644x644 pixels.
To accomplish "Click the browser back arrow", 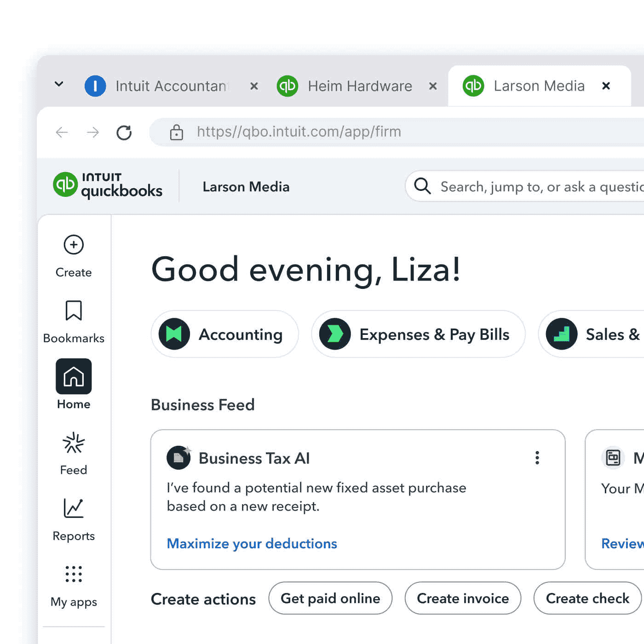I will coord(62,132).
